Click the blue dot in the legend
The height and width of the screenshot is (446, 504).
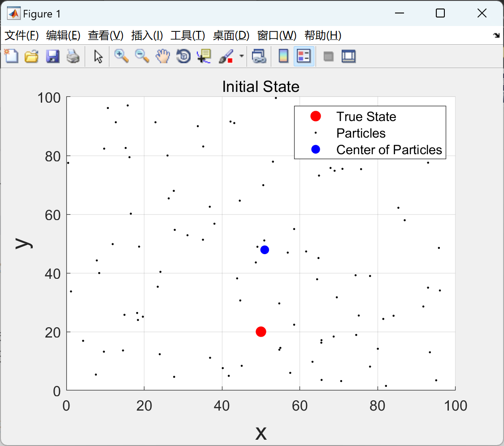[x=316, y=149]
